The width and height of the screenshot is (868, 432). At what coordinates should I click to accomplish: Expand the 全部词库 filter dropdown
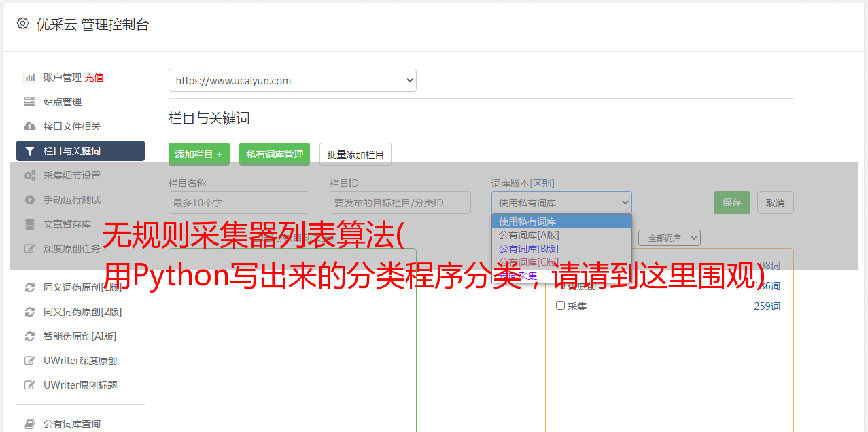coord(669,238)
